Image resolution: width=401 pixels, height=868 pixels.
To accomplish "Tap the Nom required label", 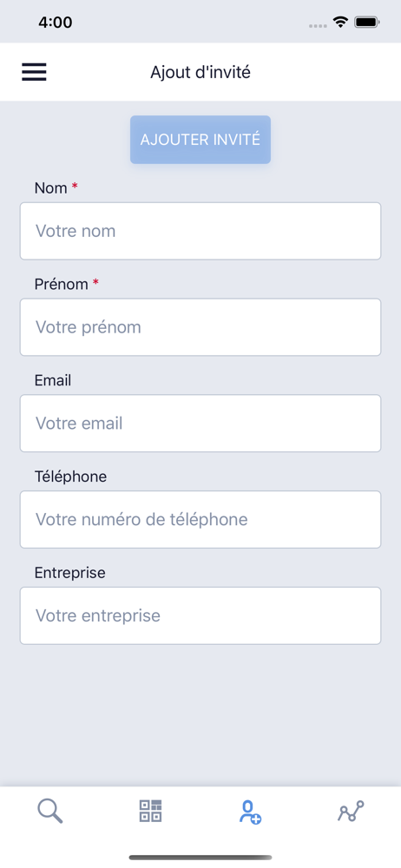I will 56,188.
